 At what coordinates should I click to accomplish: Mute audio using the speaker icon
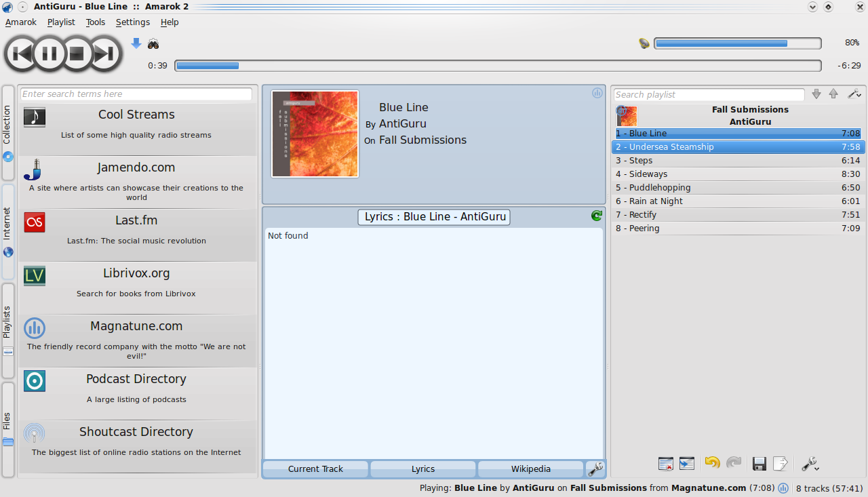coord(644,43)
